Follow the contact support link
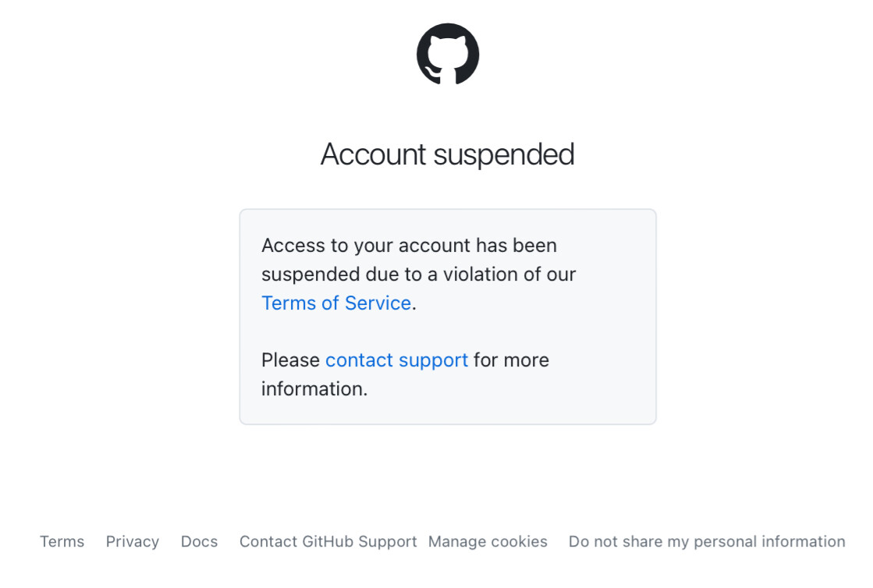873x588 pixels. (396, 360)
